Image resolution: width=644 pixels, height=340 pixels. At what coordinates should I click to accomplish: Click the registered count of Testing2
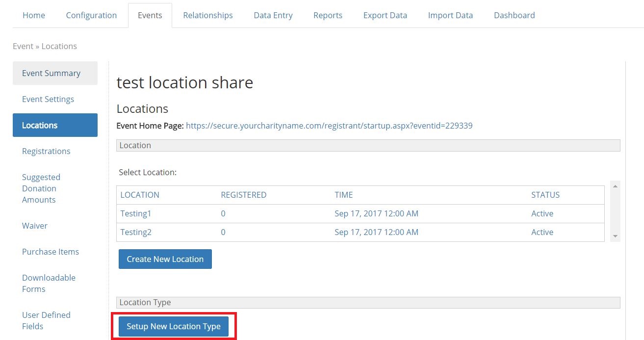click(x=223, y=233)
